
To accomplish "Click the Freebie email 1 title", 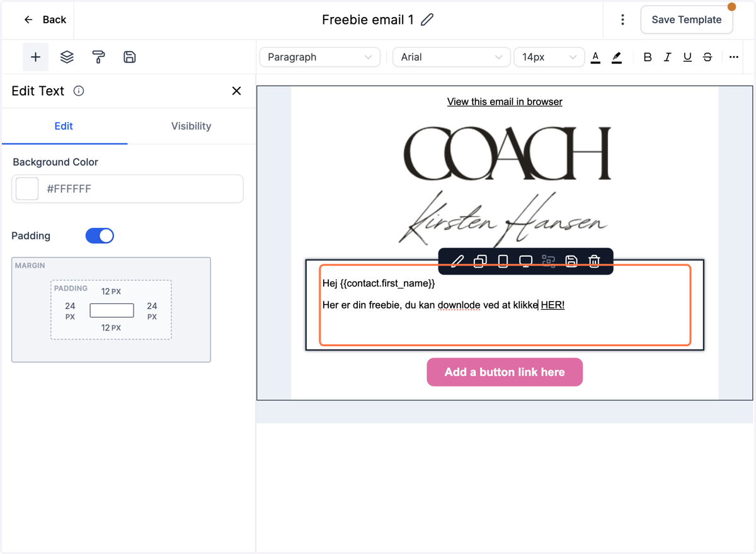I will [x=368, y=20].
